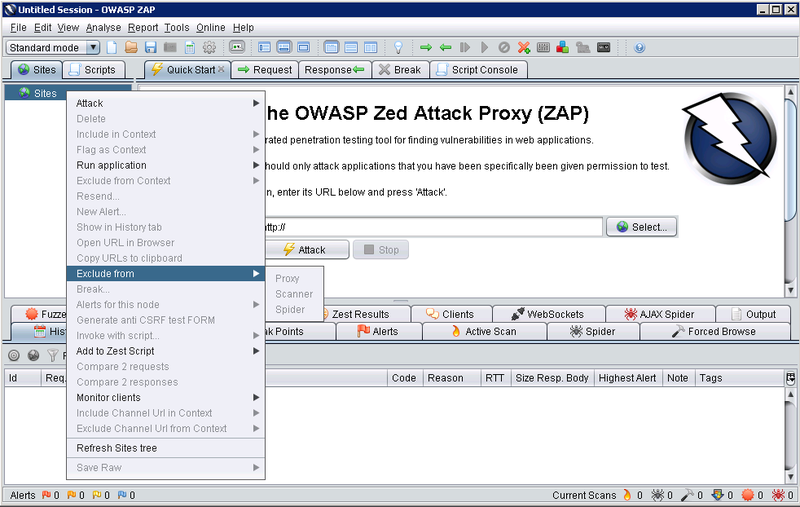Click the table columns icon beside Tags
Image resolution: width=800 pixels, height=507 pixels.
(791, 378)
